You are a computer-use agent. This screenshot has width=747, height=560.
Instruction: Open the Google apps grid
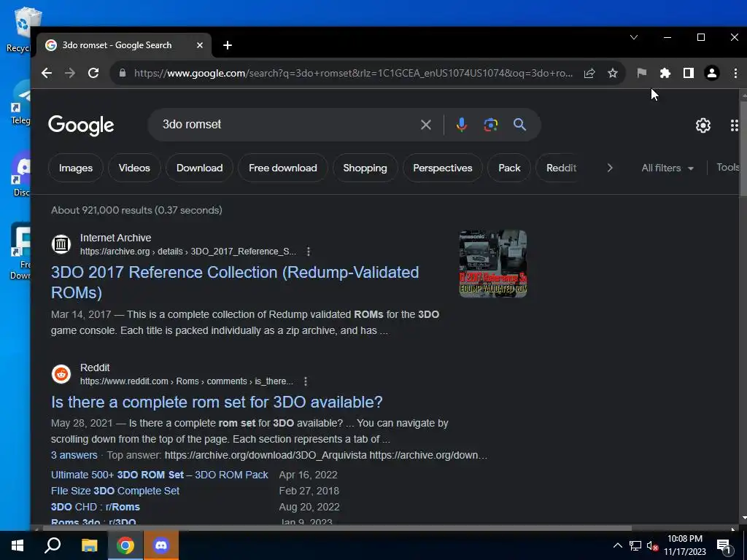click(x=735, y=125)
